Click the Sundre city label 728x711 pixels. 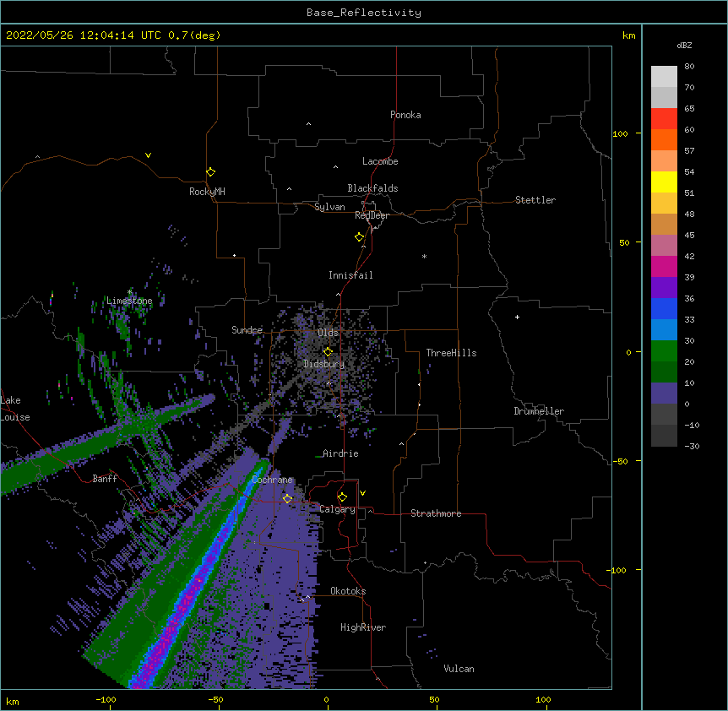pyautogui.click(x=247, y=330)
